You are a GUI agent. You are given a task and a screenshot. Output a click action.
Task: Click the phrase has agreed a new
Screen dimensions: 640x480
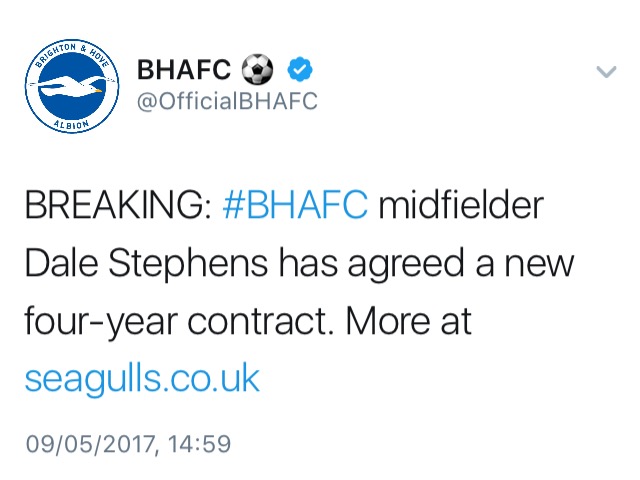(427, 264)
